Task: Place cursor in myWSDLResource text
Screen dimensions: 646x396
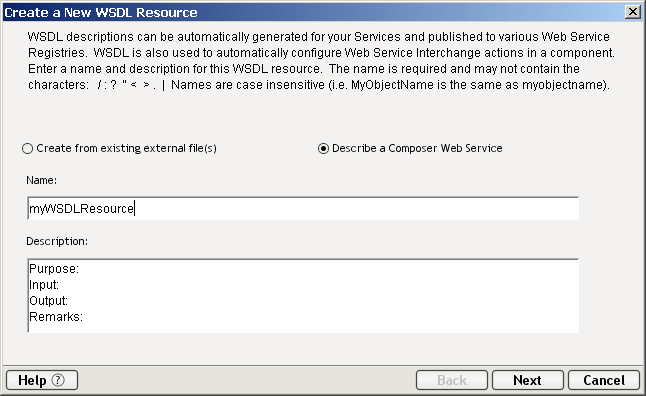Action: pos(82,209)
